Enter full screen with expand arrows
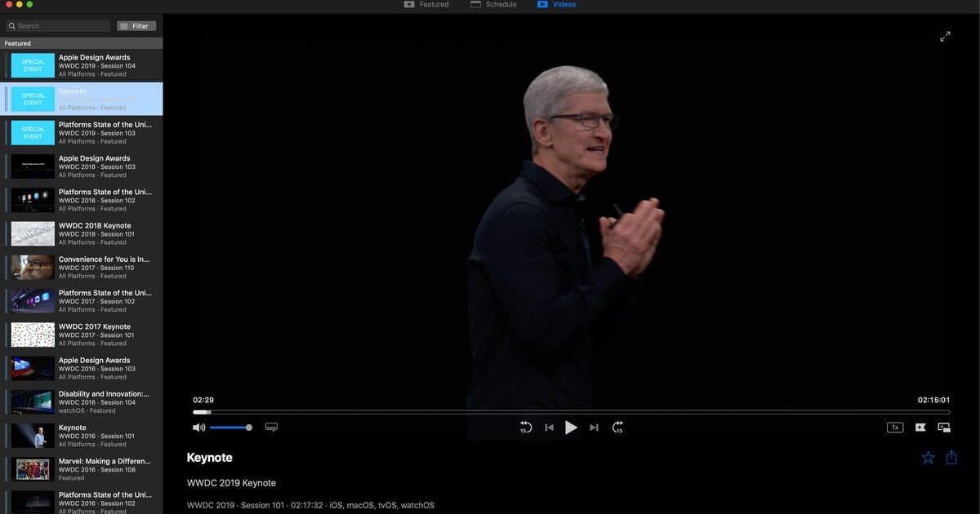Viewport: 980px width, 514px height. tap(945, 36)
